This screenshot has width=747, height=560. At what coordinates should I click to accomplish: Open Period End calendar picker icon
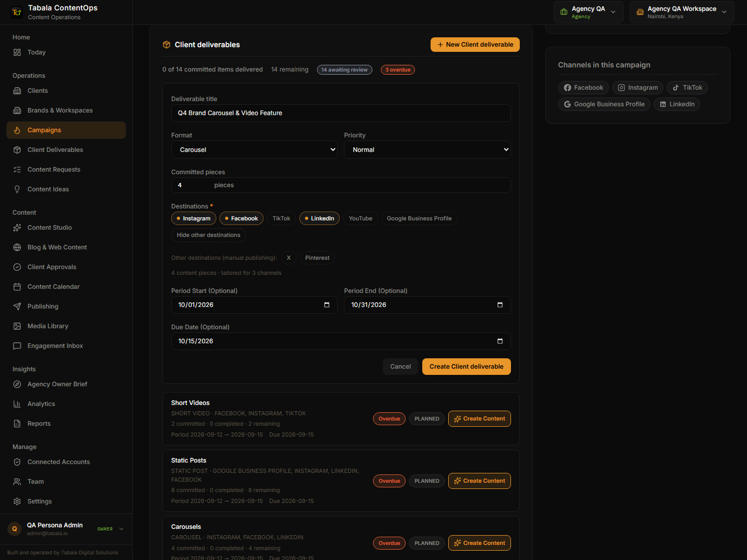point(500,305)
